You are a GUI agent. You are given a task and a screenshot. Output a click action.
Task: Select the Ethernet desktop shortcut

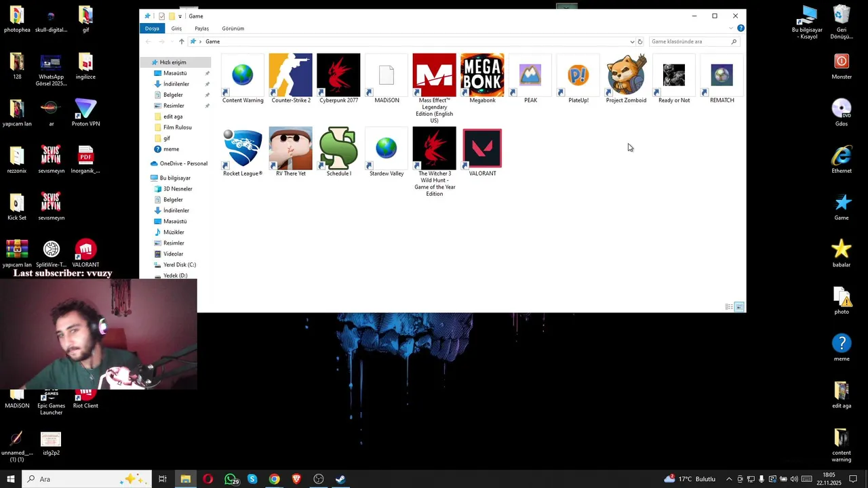842,160
